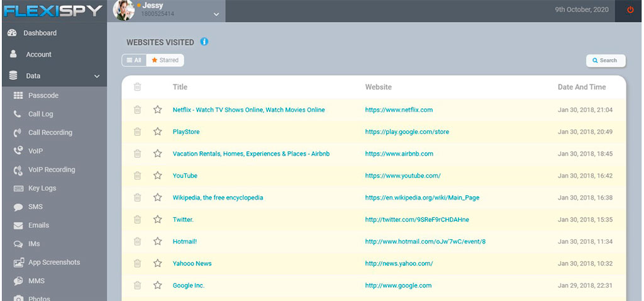Viewport: 644px width, 301px height.
Task: Delete the Twitter row with trash icon
Action: point(138,219)
